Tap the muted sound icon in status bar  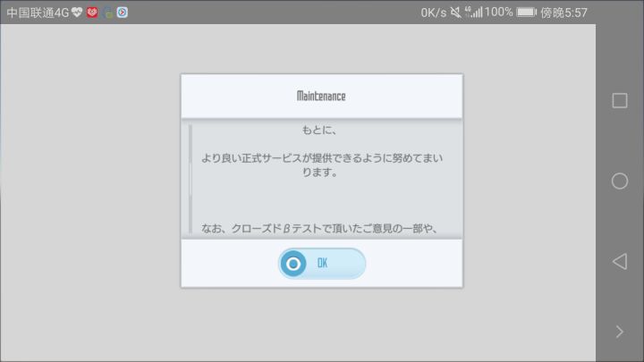point(455,13)
